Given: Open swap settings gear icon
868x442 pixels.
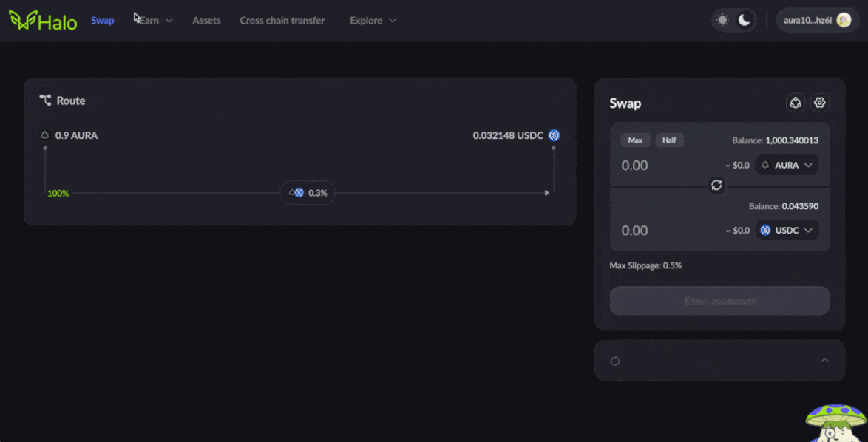Looking at the screenshot, I should coord(820,103).
